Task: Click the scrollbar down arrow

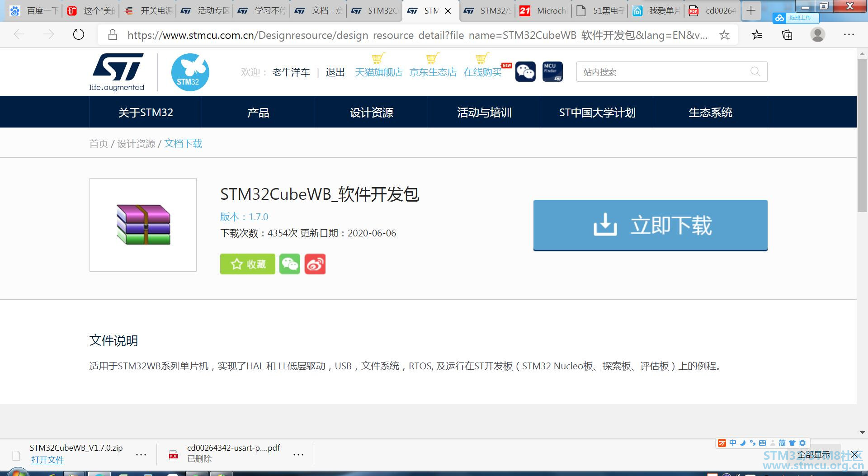Action: pos(862,433)
